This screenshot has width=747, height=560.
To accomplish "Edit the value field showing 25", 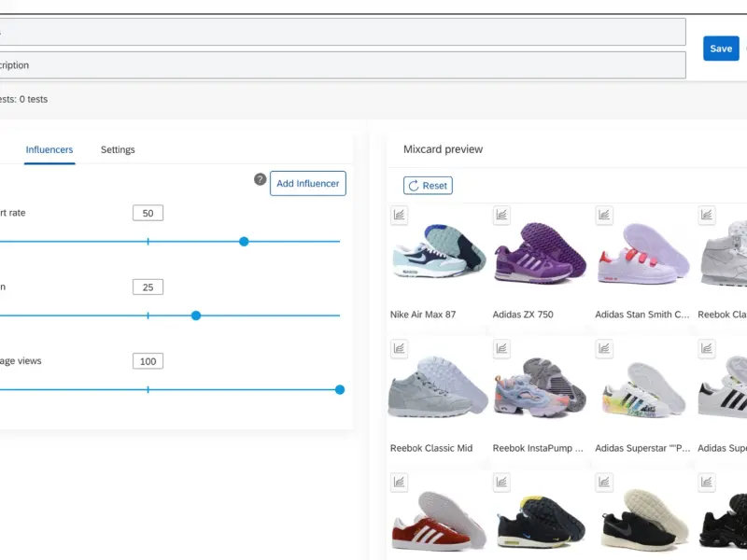I will tap(148, 287).
